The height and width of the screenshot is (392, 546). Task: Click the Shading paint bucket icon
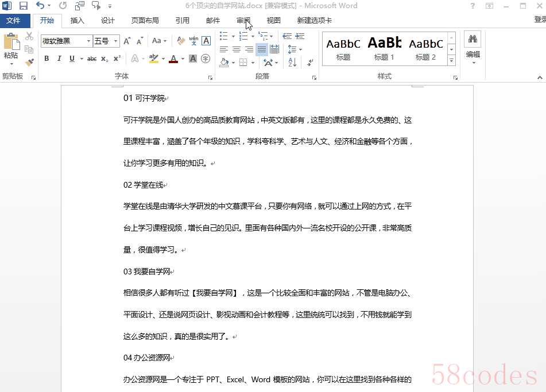[x=224, y=63]
